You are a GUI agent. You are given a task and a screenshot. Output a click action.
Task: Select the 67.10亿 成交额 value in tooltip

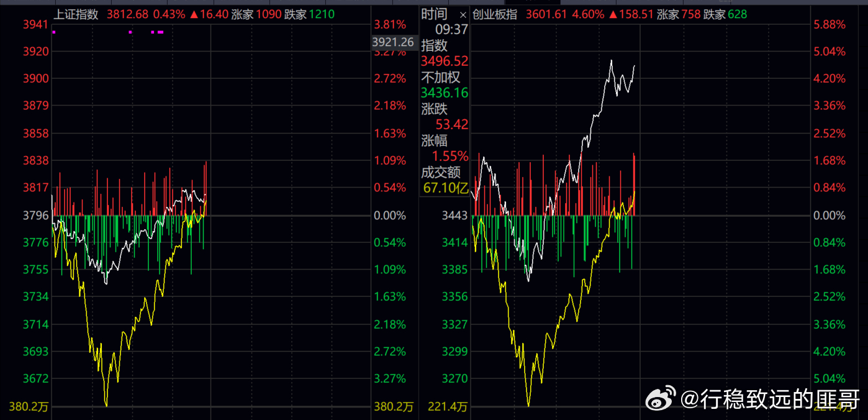click(446, 188)
